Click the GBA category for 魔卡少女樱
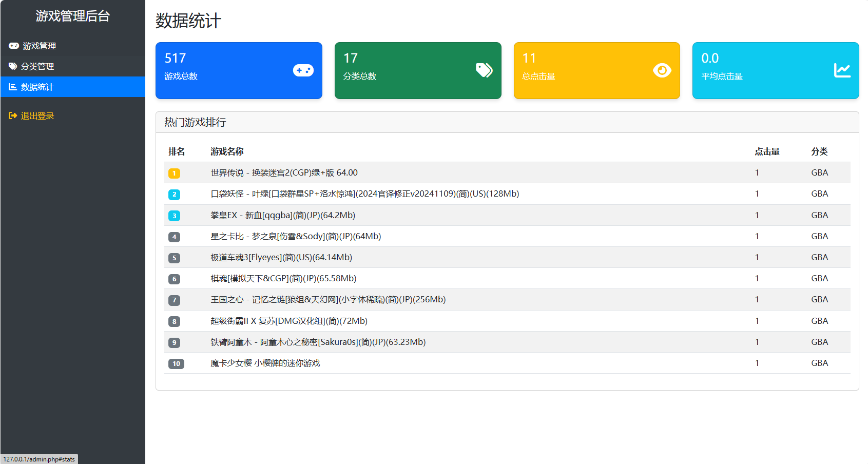 819,363
